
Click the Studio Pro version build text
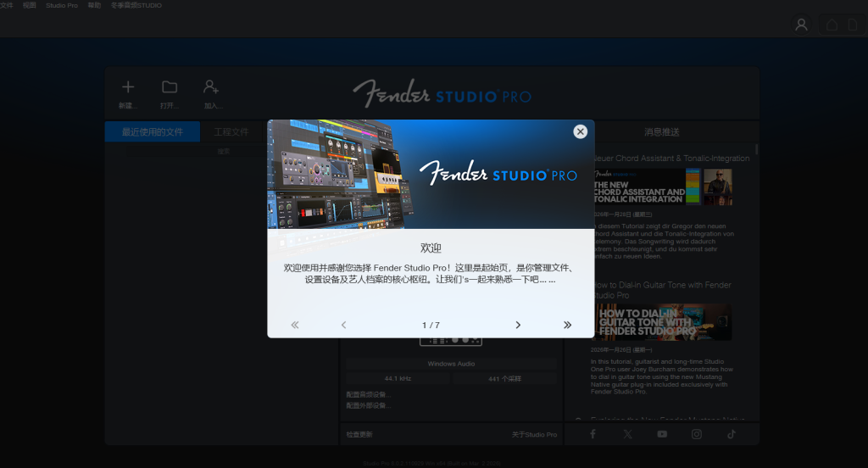point(431,463)
